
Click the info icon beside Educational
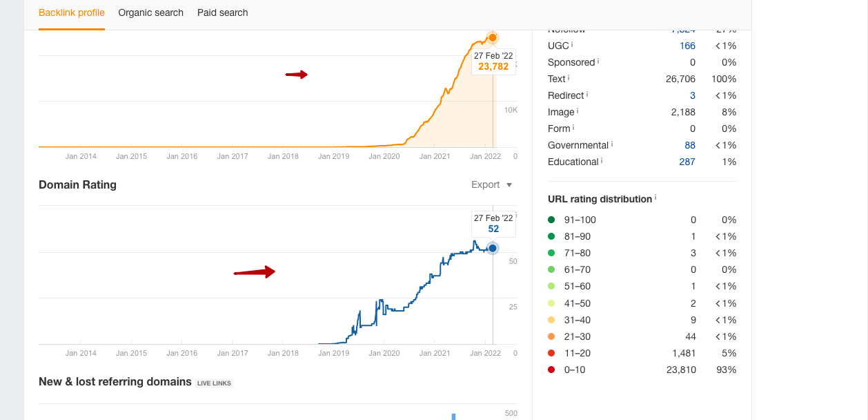pos(602,160)
